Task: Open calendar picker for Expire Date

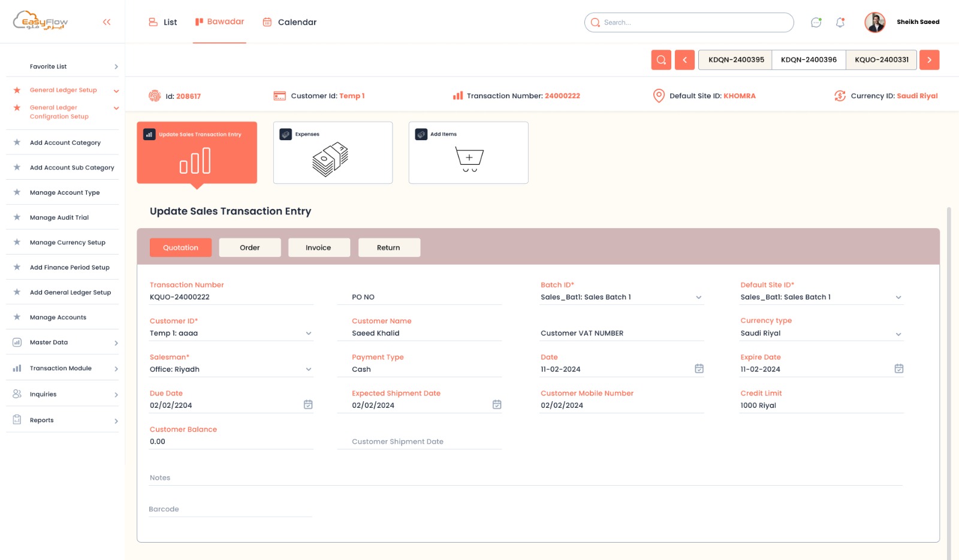Action: [x=898, y=369]
